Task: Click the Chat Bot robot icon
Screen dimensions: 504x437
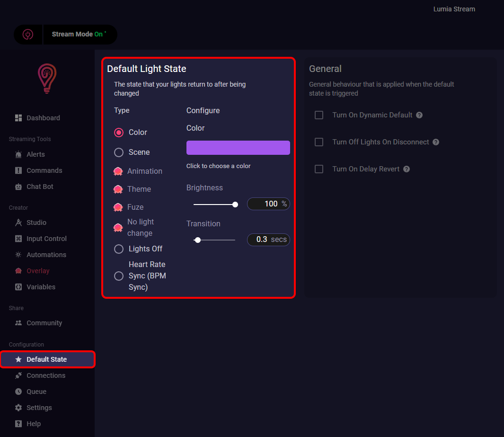Action: 18,187
